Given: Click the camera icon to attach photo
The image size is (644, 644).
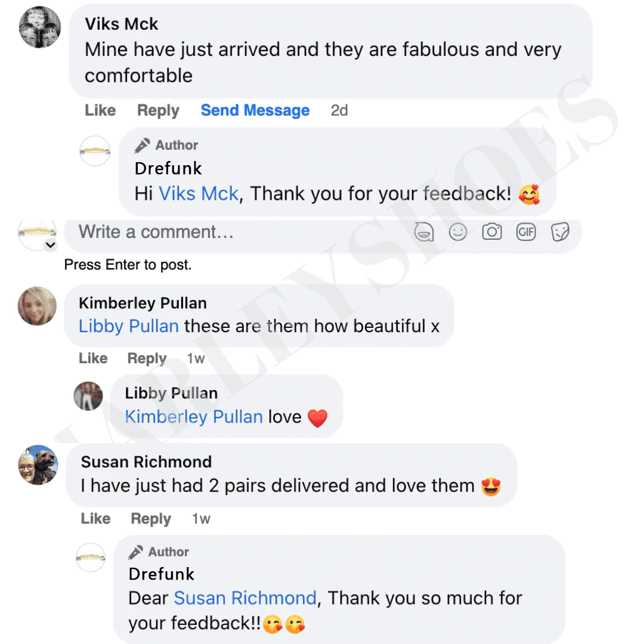Looking at the screenshot, I should pyautogui.click(x=491, y=232).
